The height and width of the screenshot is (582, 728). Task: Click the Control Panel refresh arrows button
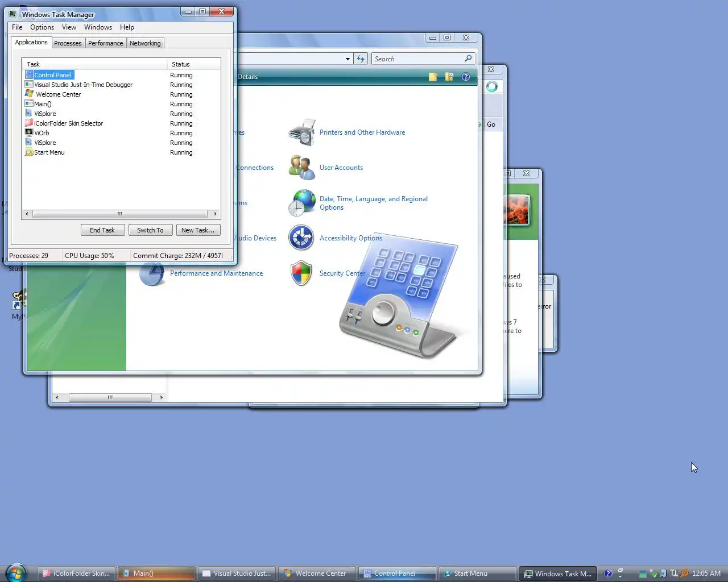361,59
